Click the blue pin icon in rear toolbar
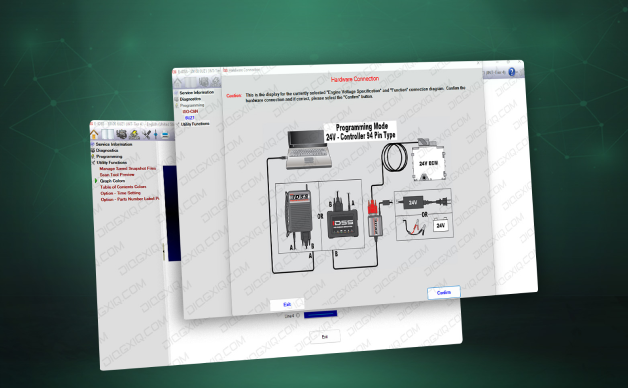Screen dimensions: 628x388 [x=156, y=135]
